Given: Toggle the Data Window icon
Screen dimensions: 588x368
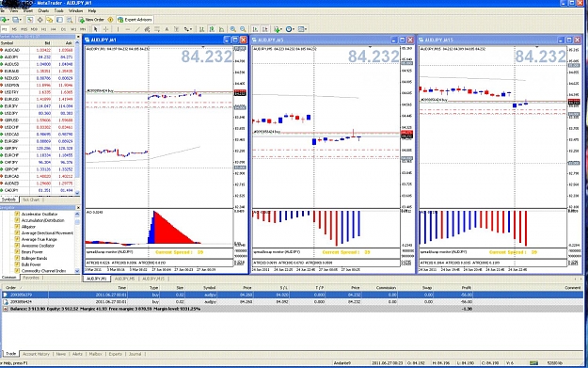Looking at the screenshot, I should (x=40, y=20).
